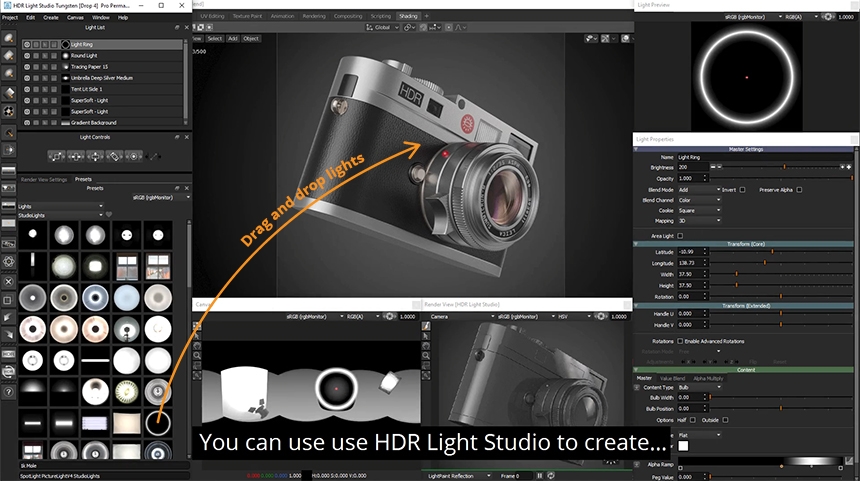
Task: Enable the Preserve Alpha checkbox
Action: (x=799, y=190)
